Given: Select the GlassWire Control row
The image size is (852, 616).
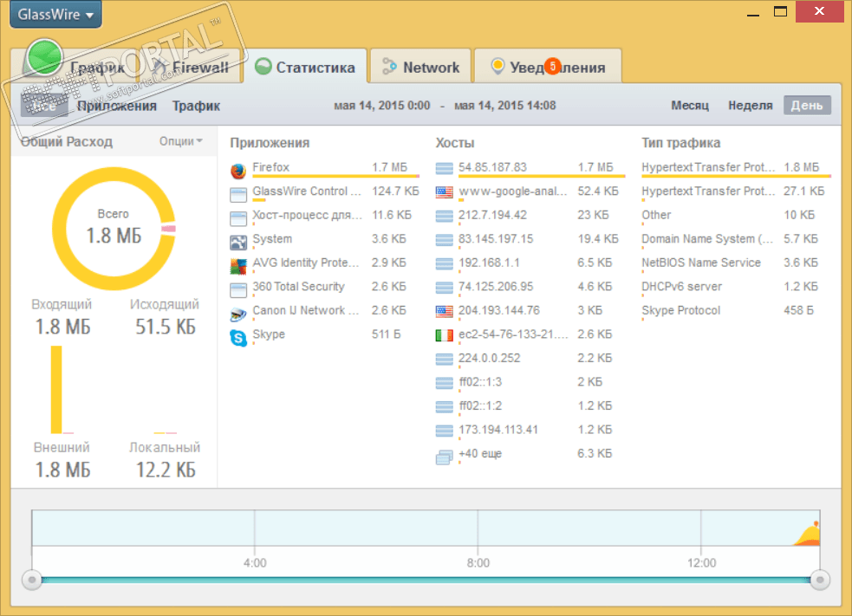Looking at the screenshot, I should coord(324,192).
